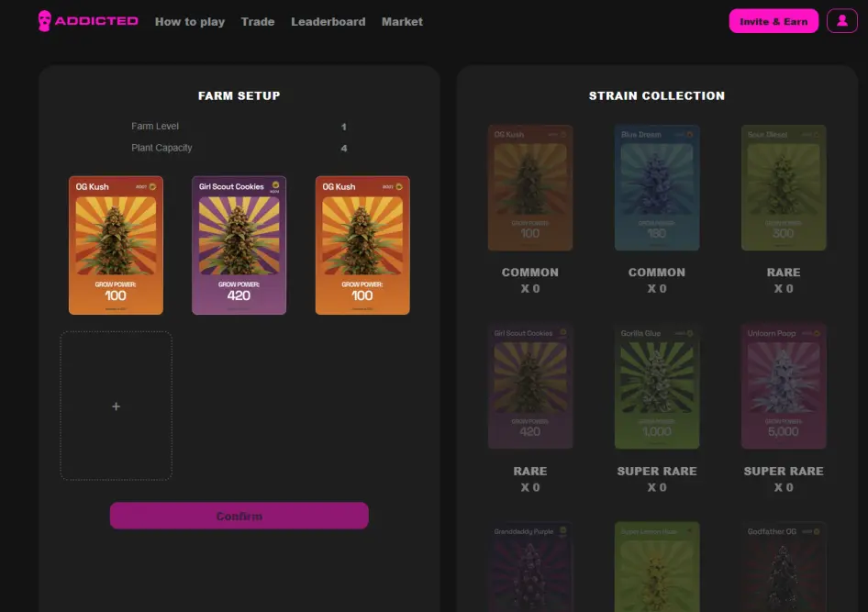Click the Farm Level value 1
This screenshot has width=868, height=612.
(x=344, y=127)
